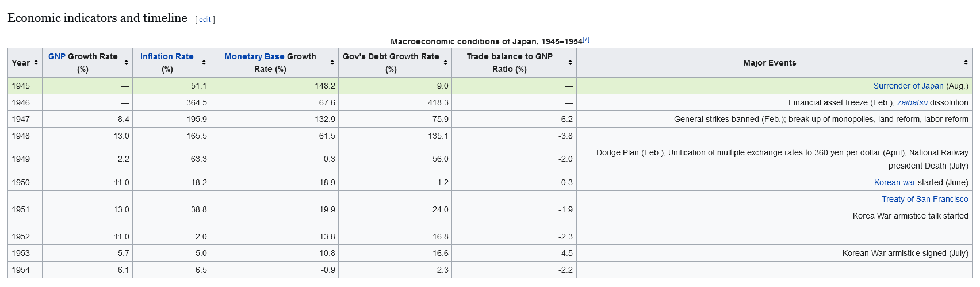Sort by Monetary Base Growth Rate arrows
The height and width of the screenshot is (287, 980).
point(332,63)
